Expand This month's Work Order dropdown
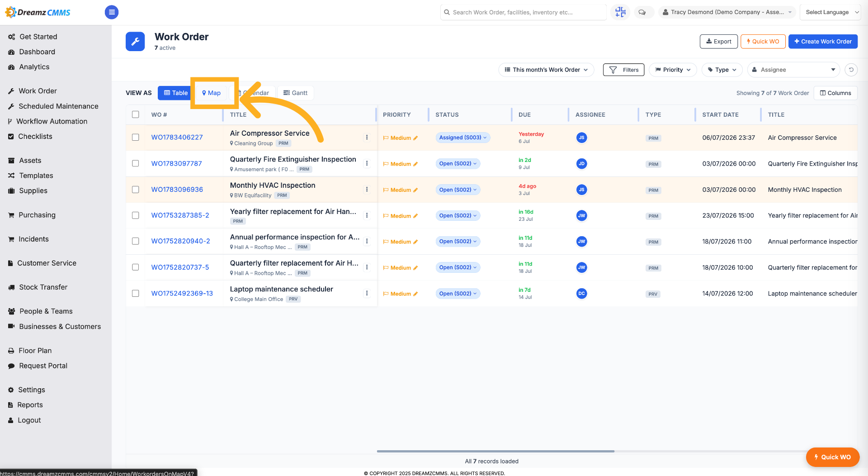 (x=546, y=70)
